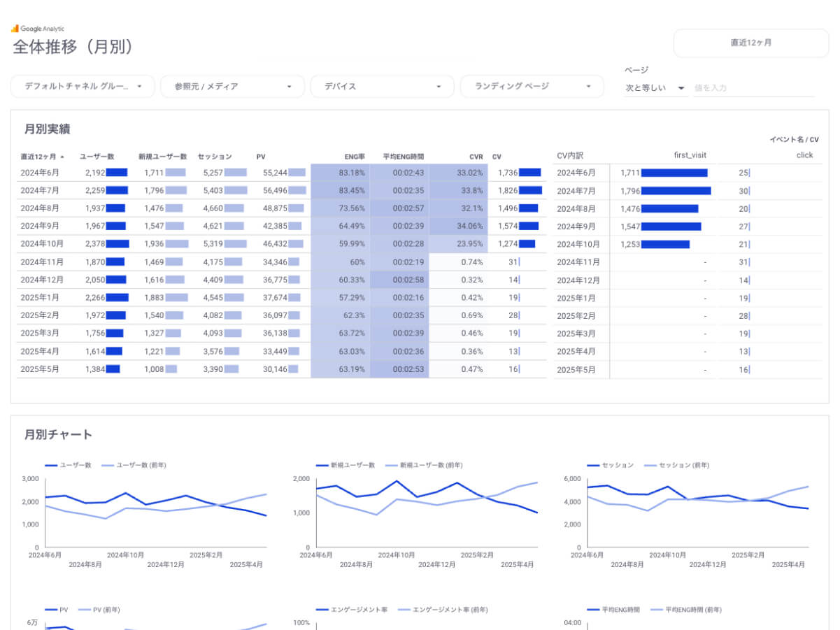Open the デフォルトチャネル グループ filter dropdown
Screen dimensions: 840x630
[83, 86]
